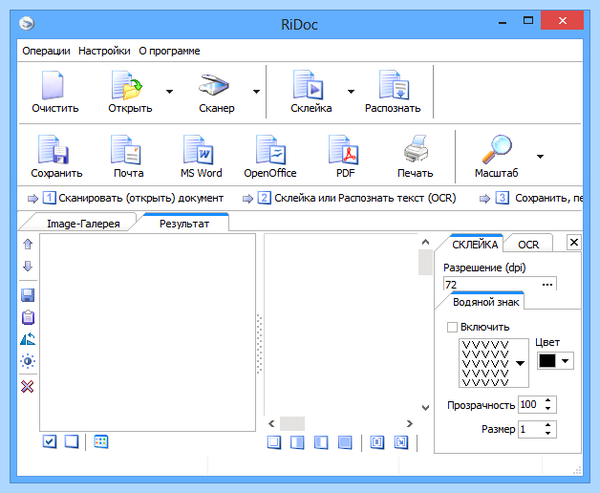The width and height of the screenshot is (600, 493).
Task: Select the Водяной знак tab
Action: click(486, 302)
